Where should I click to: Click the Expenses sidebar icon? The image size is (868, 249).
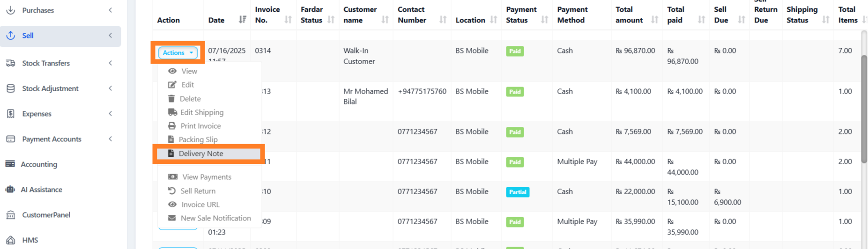[10, 114]
